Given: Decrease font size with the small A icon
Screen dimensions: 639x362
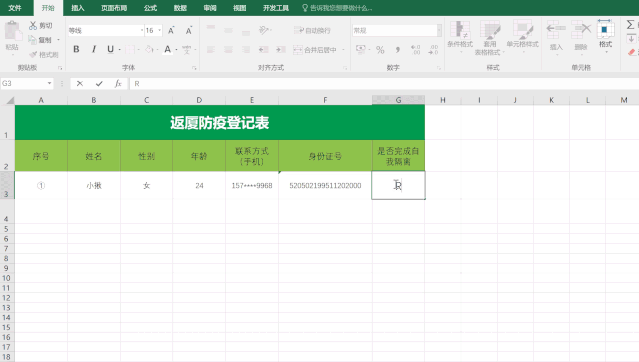Looking at the screenshot, I should (189, 31).
